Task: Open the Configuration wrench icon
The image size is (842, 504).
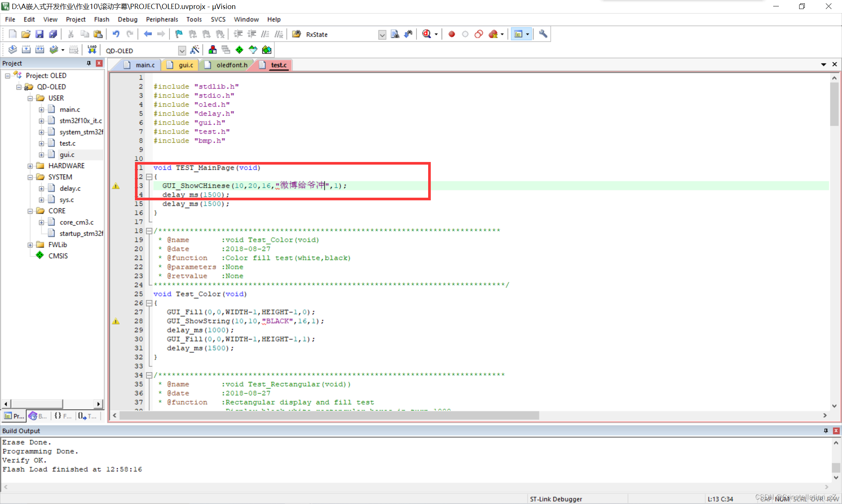Action: coord(543,34)
